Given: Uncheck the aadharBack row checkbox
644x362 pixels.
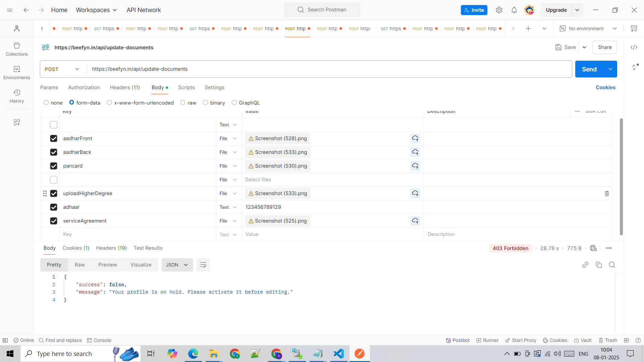Looking at the screenshot, I should (54, 152).
